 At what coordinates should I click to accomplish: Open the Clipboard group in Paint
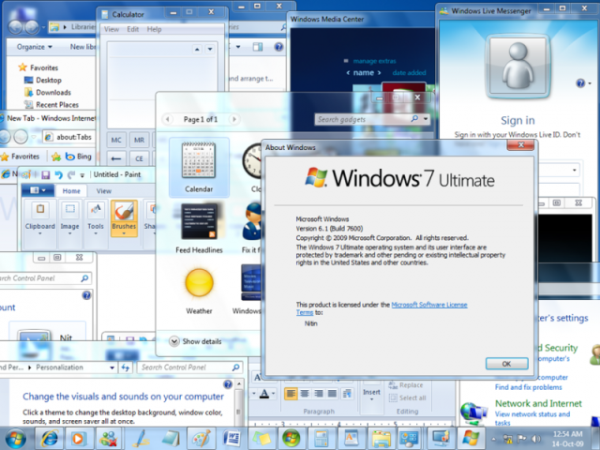(x=40, y=218)
